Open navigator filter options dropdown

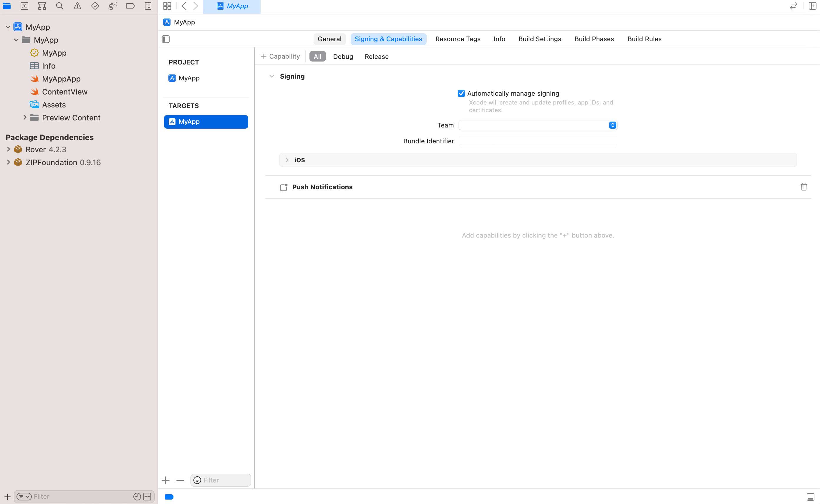click(x=24, y=497)
